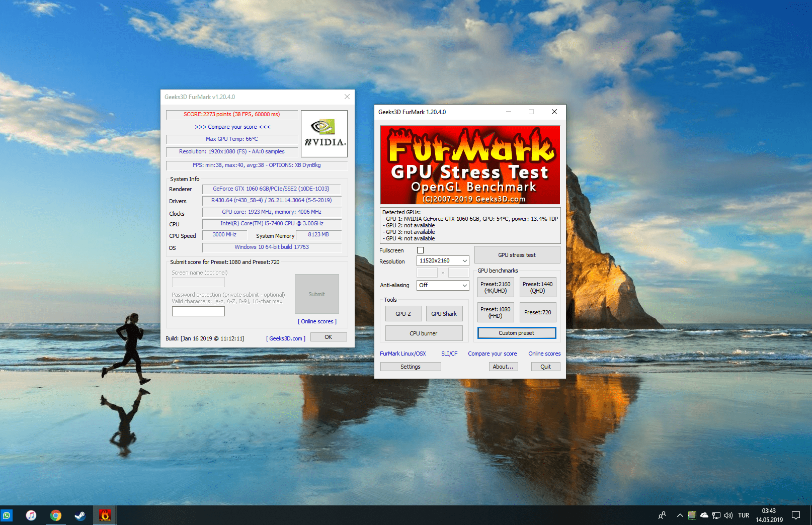
Task: Click the Password protection input field
Action: coord(198,311)
